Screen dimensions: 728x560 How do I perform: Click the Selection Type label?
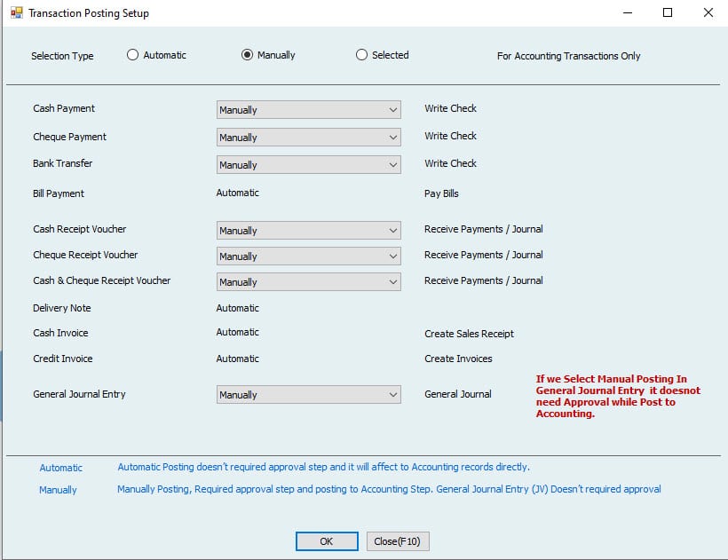(62, 56)
